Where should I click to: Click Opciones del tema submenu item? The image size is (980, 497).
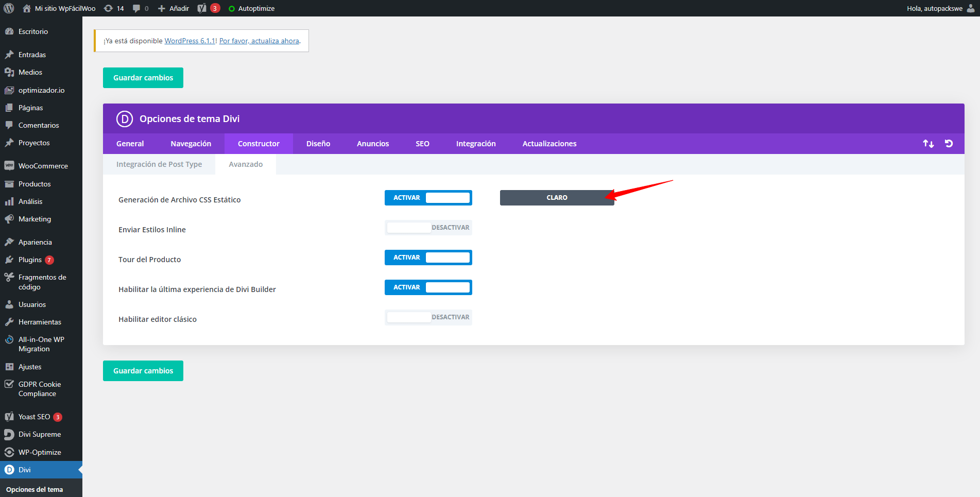coord(35,490)
